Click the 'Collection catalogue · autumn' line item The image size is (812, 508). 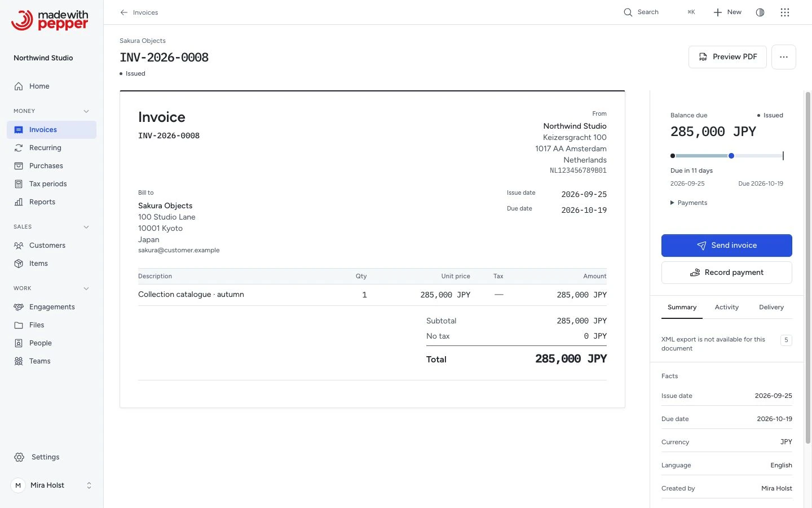191,295
